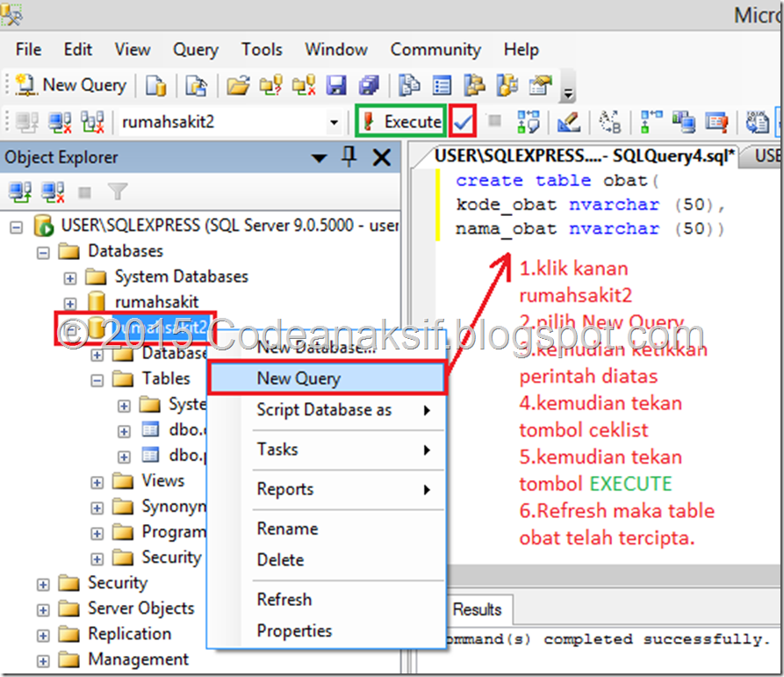
Task: Open the rumahsakit2 database dropdown
Action: pos(334,122)
